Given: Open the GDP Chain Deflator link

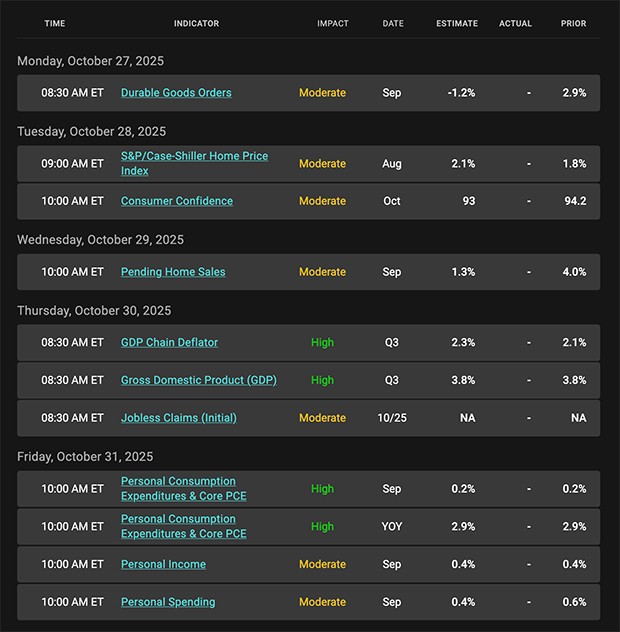Looking at the screenshot, I should click(x=169, y=342).
